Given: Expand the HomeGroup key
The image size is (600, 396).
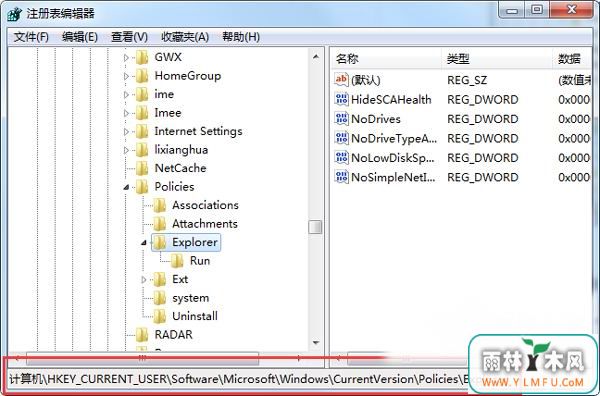Looking at the screenshot, I should click(126, 76).
